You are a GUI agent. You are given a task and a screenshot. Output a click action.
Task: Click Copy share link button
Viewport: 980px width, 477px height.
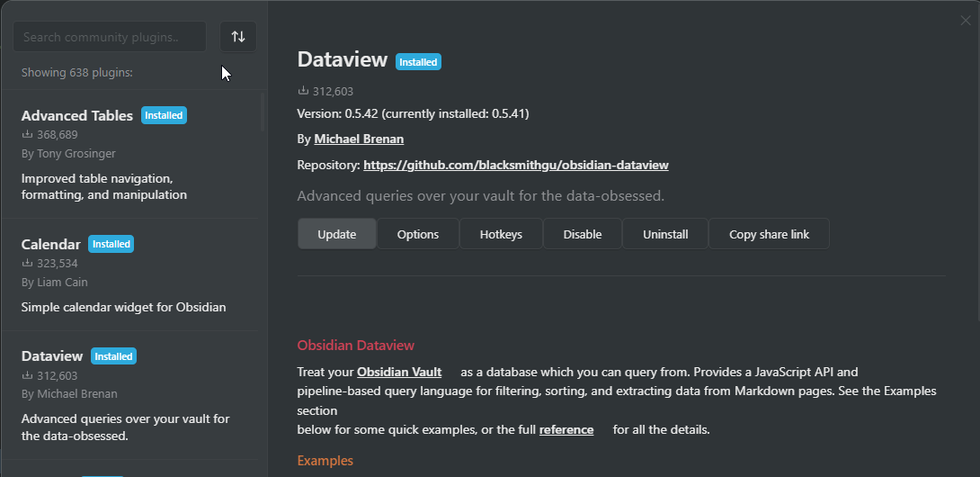click(769, 234)
